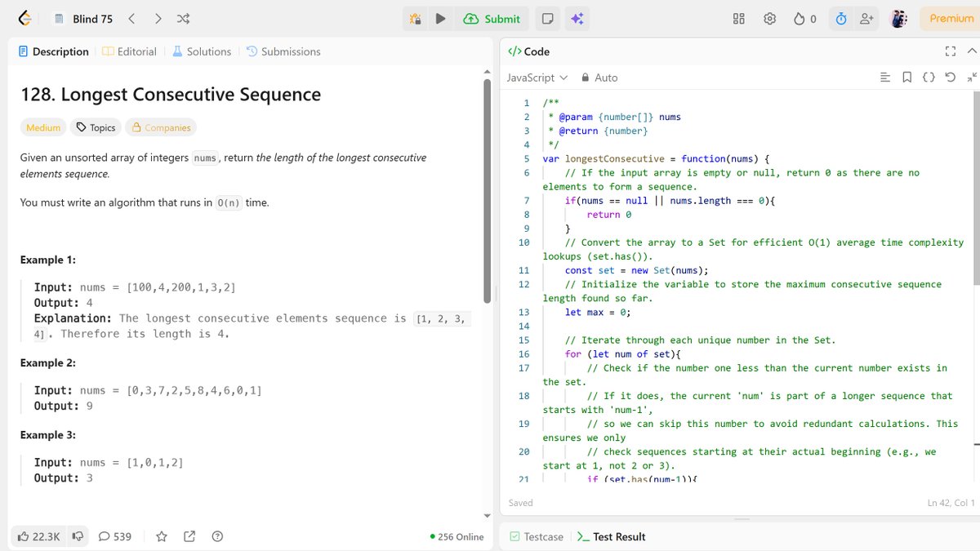This screenshot has width=980, height=551.
Task: Go to the next problem
Action: click(x=158, y=18)
